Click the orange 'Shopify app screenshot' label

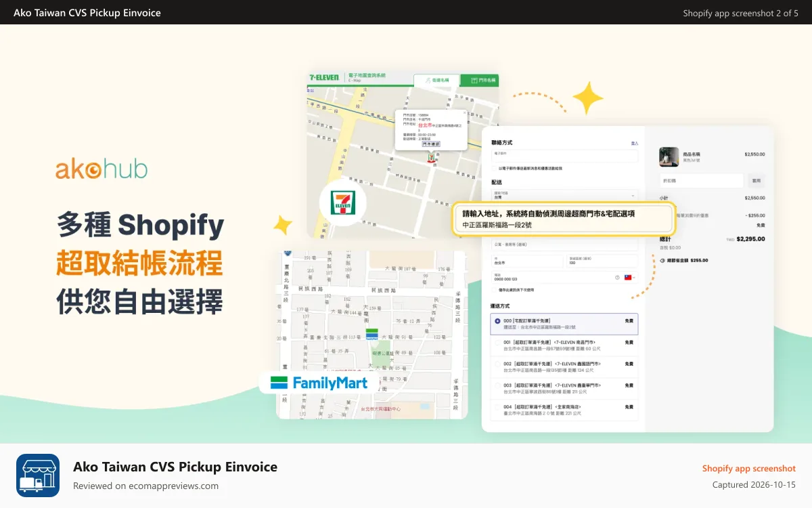click(x=749, y=469)
